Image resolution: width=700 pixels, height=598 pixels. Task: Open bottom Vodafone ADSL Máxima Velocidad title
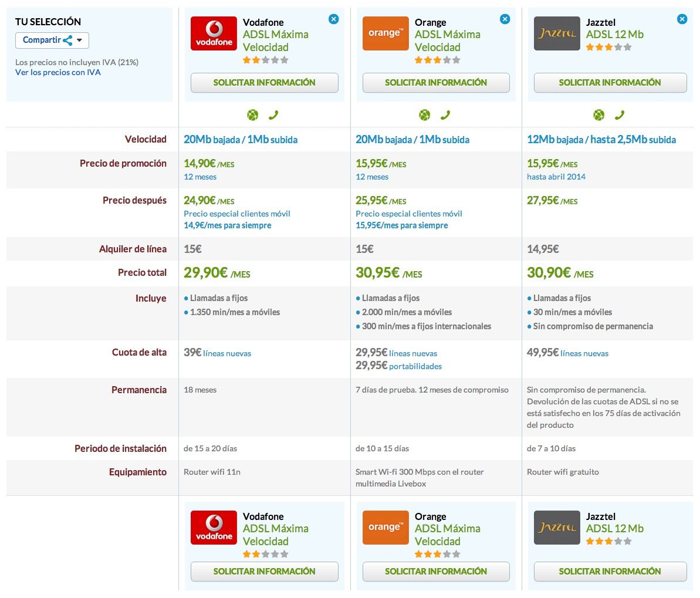[275, 535]
